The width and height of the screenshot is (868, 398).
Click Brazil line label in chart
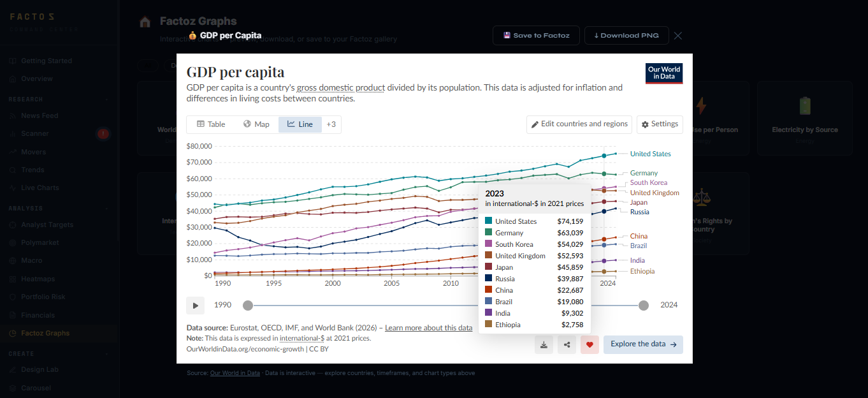[639, 246]
